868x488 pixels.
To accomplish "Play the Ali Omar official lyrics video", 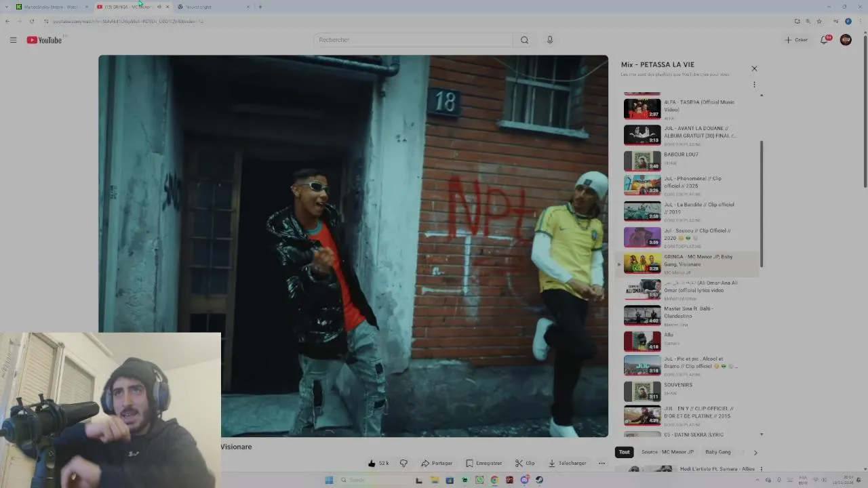I will pyautogui.click(x=688, y=289).
